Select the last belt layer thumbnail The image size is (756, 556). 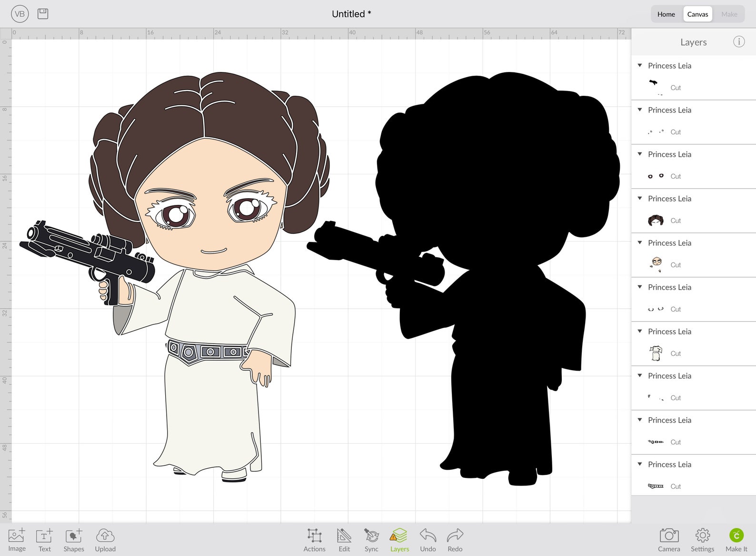click(x=656, y=486)
